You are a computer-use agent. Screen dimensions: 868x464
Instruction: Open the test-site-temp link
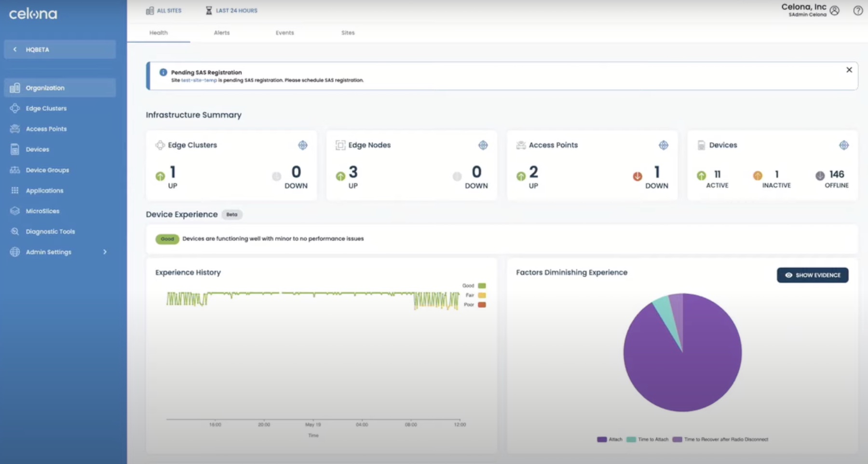click(x=199, y=80)
